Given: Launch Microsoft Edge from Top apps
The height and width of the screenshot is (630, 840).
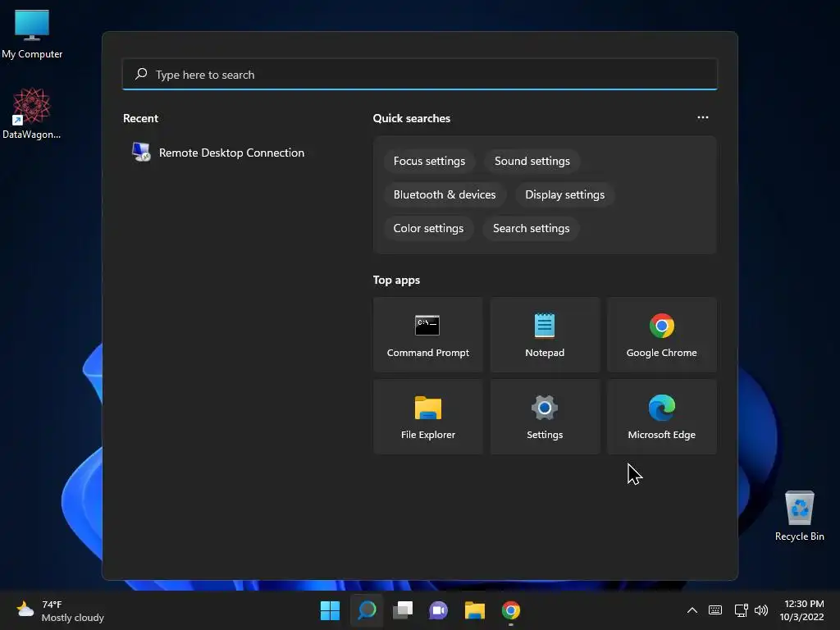Looking at the screenshot, I should pyautogui.click(x=662, y=417).
